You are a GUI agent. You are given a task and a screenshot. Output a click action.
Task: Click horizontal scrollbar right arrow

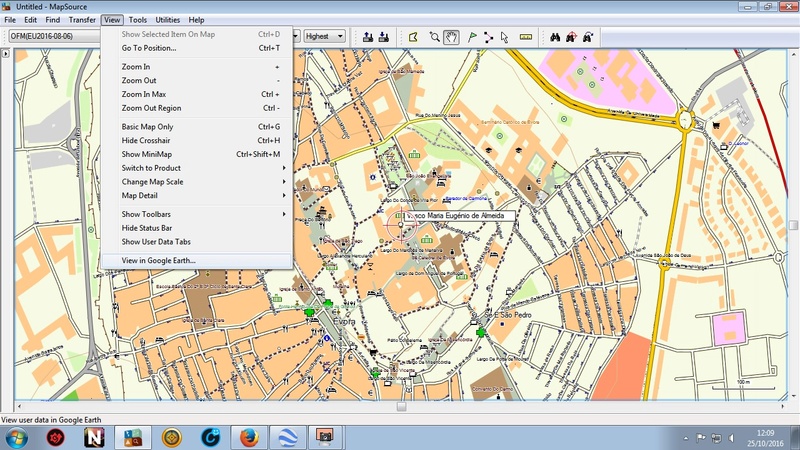[x=783, y=407]
